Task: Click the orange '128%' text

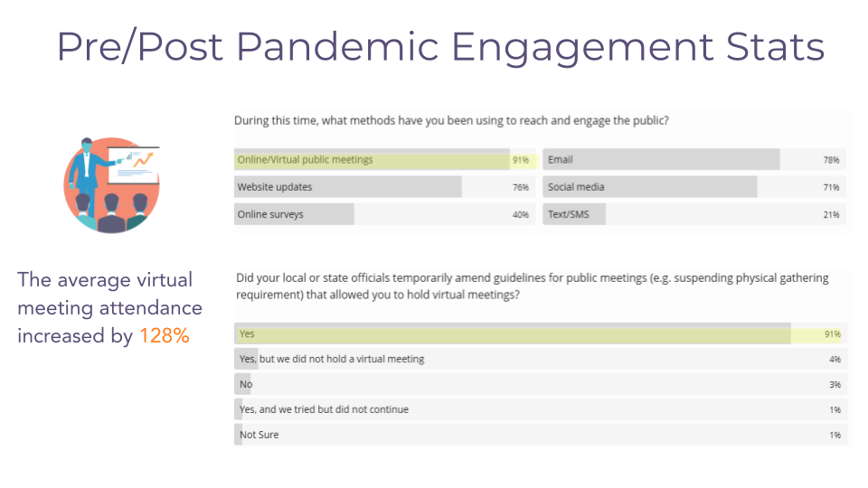Action: [164, 336]
